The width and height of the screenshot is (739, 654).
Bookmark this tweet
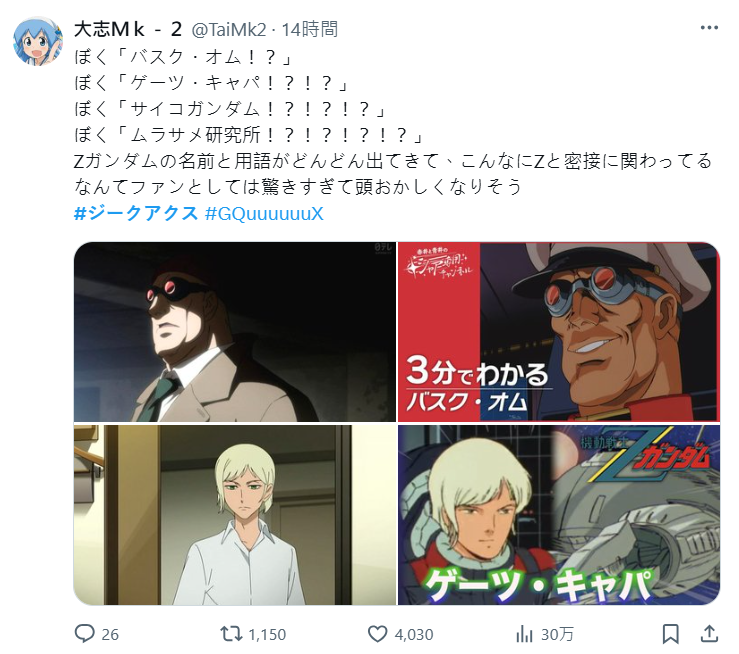pyautogui.click(x=670, y=634)
